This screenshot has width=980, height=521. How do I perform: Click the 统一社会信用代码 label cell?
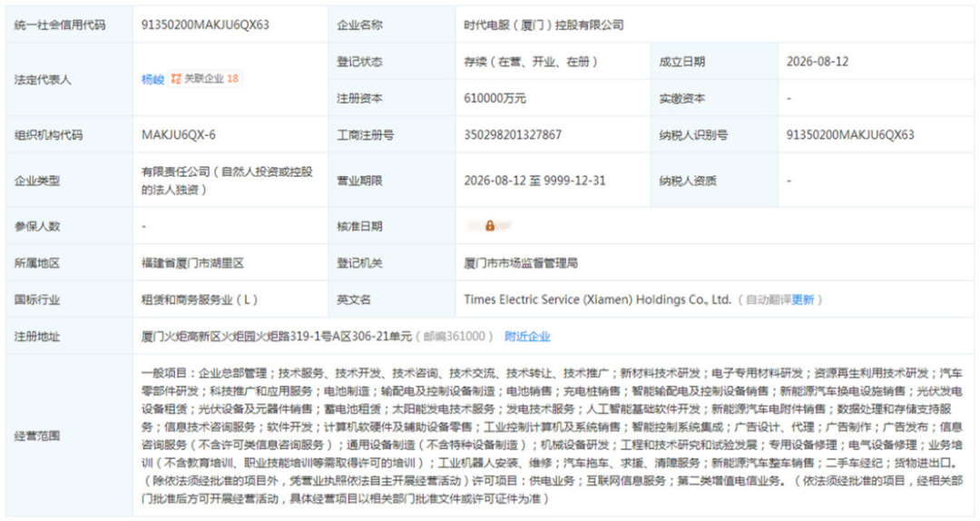[x=69, y=25]
